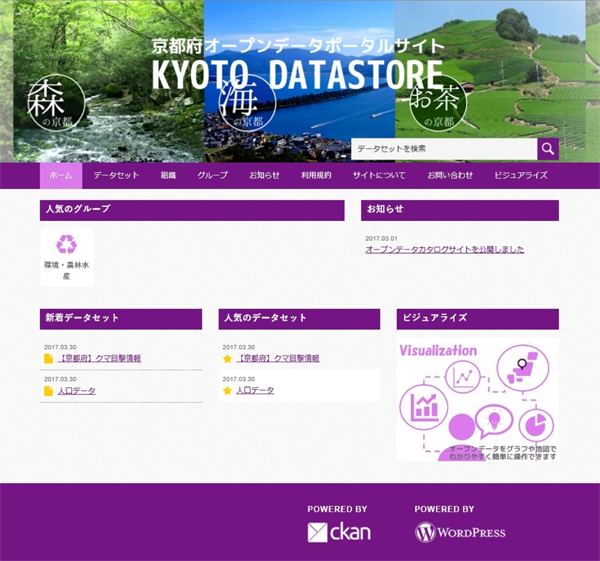Click the 人気のデータセット section heading

[299, 319]
